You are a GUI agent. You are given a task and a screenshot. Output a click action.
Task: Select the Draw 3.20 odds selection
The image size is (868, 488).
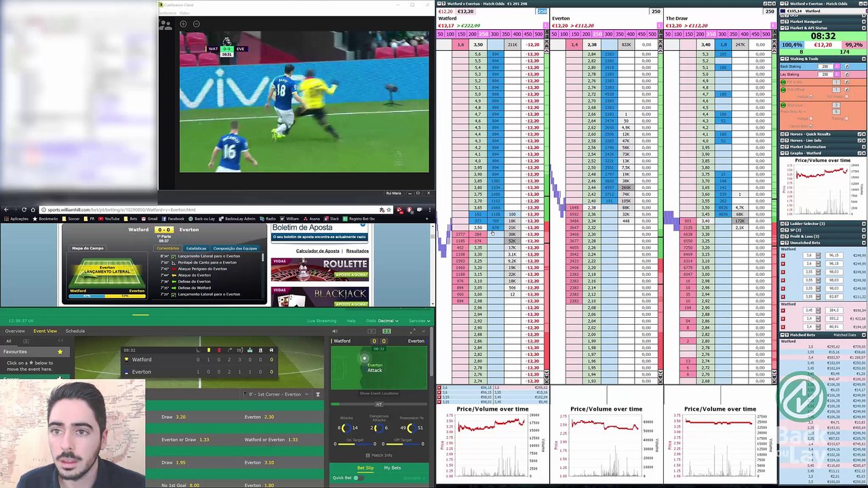pyautogui.click(x=174, y=417)
